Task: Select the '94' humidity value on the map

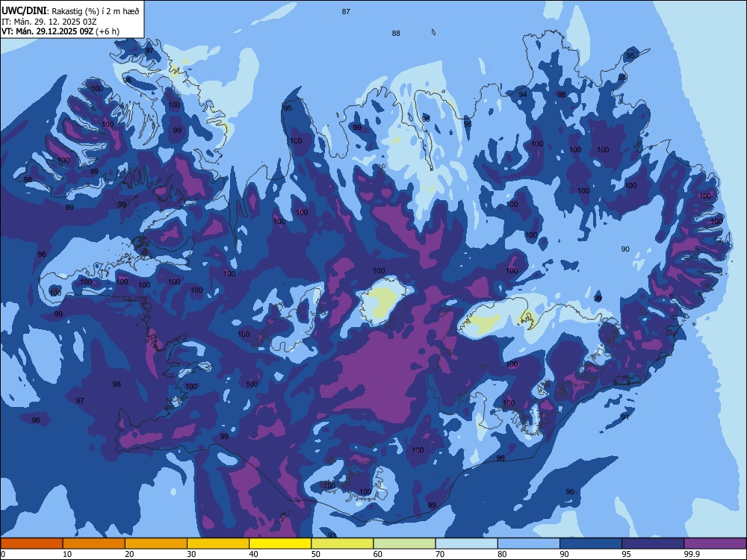Action: tap(523, 94)
